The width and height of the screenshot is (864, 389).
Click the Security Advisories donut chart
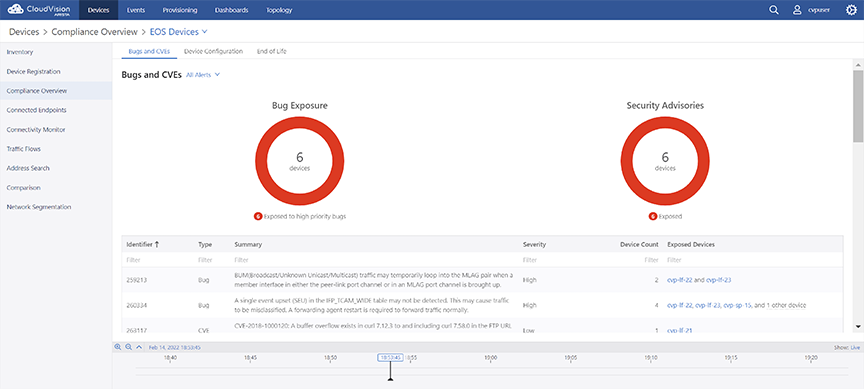[x=665, y=160]
